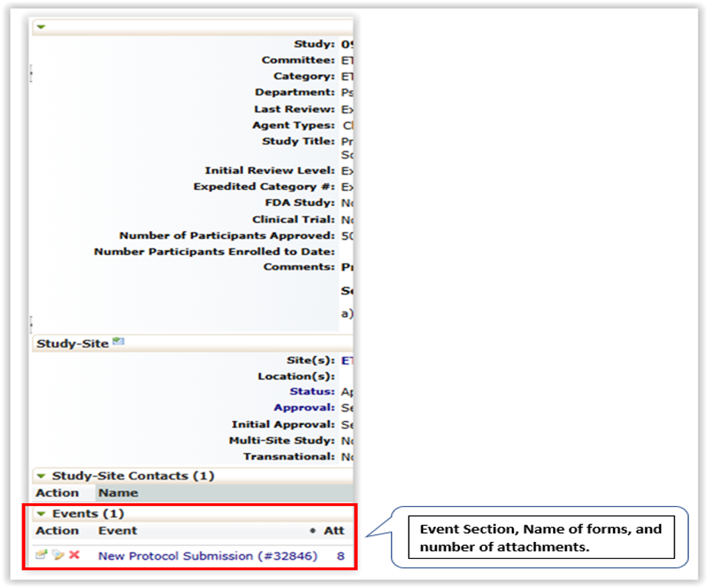Sort by Event column header
708x588 pixels.
[x=117, y=531]
